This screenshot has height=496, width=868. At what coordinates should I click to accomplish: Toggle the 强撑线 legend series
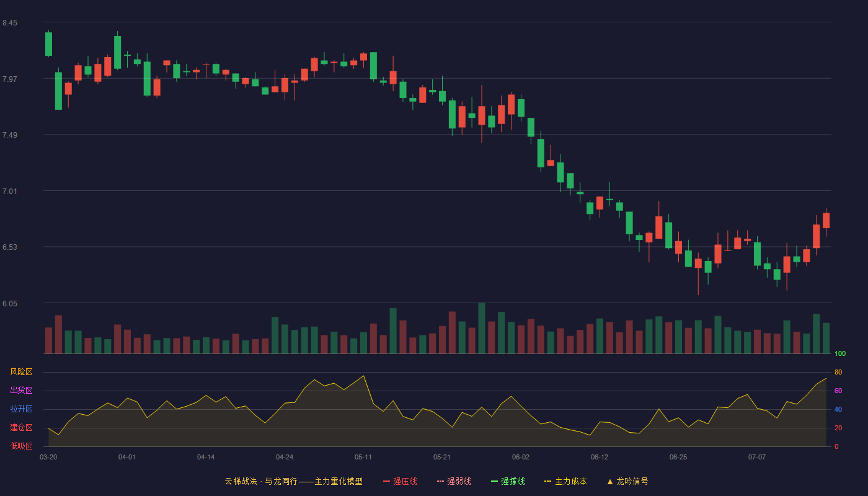[508, 481]
